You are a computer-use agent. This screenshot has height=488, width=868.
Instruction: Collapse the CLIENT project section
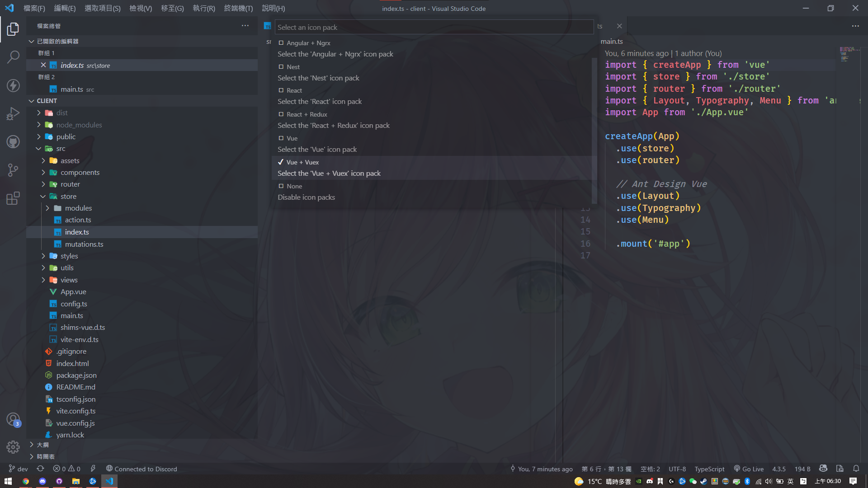tap(32, 101)
